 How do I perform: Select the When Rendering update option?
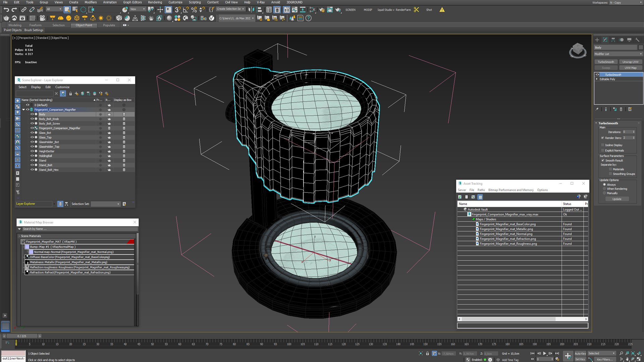[x=604, y=189]
